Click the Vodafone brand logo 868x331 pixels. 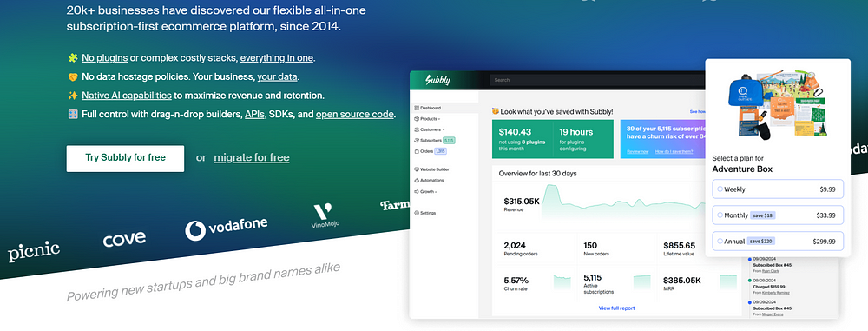[x=226, y=229]
